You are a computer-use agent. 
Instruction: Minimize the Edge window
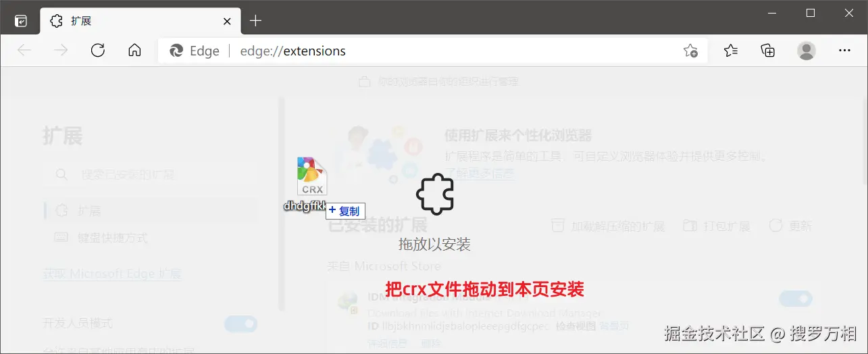773,13
